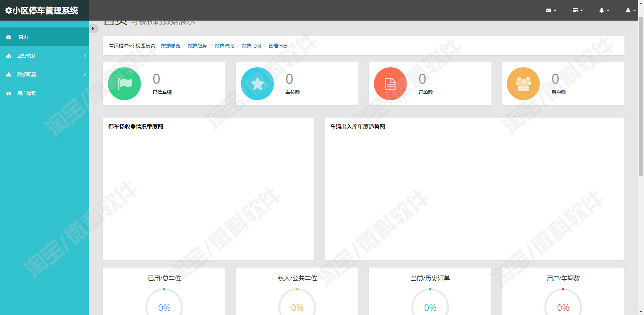Screen dimensions: 644x315
Task: Click the green 0% gauge for 当前/历史订单
Action: click(x=430, y=302)
